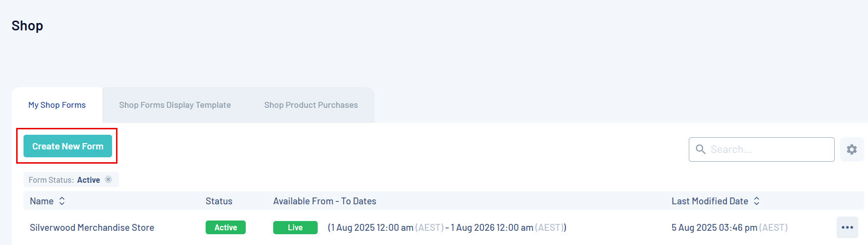Click the Create New Form button

[x=68, y=147]
